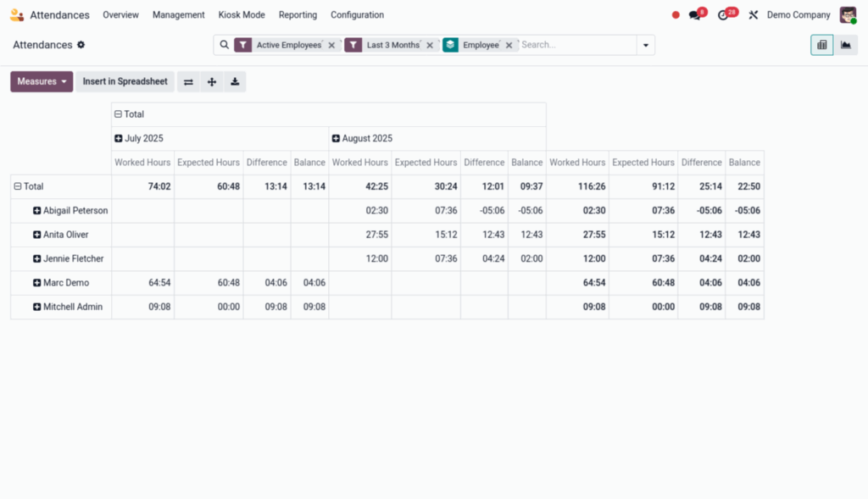Switch to the pivot view icon
This screenshot has height=499, width=868.
(x=821, y=45)
